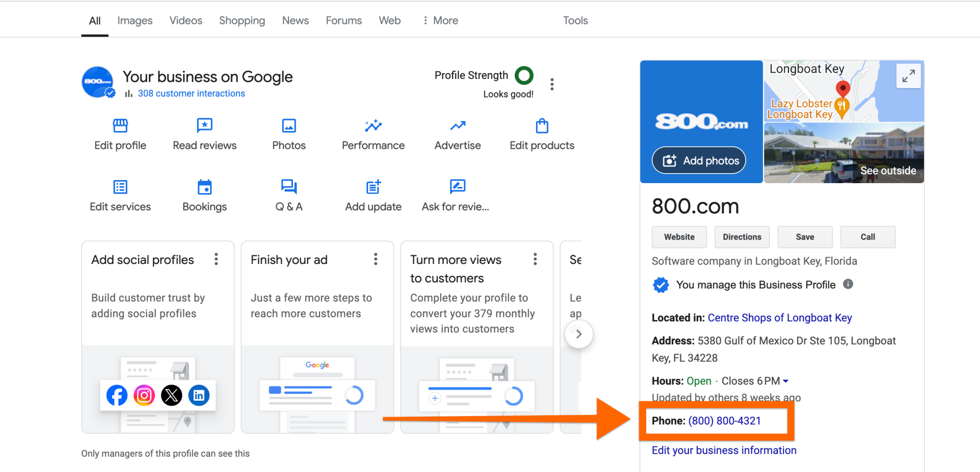
Task: Click the Call button
Action: coord(868,237)
